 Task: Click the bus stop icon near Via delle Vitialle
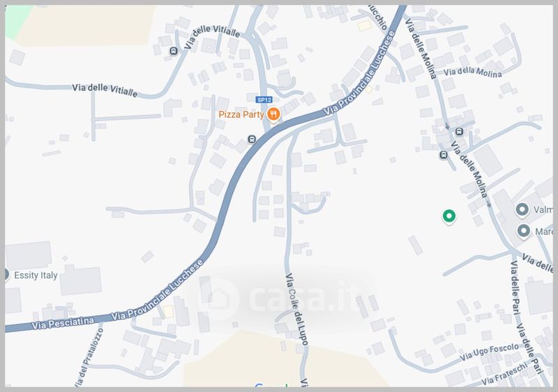pyautogui.click(x=173, y=51)
